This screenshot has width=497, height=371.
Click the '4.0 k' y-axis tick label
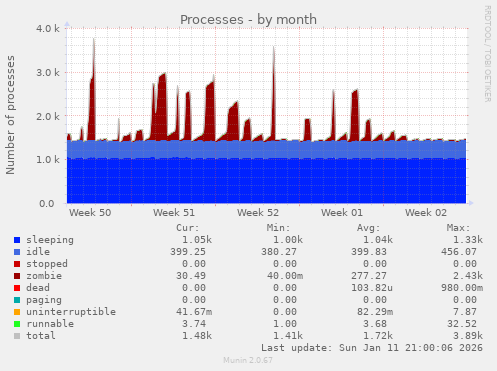click(48, 29)
